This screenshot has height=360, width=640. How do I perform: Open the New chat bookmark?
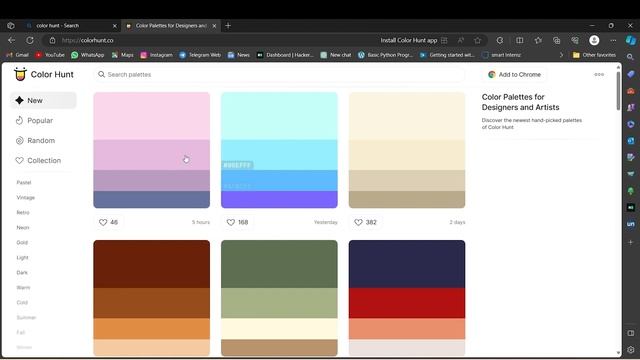(336, 55)
